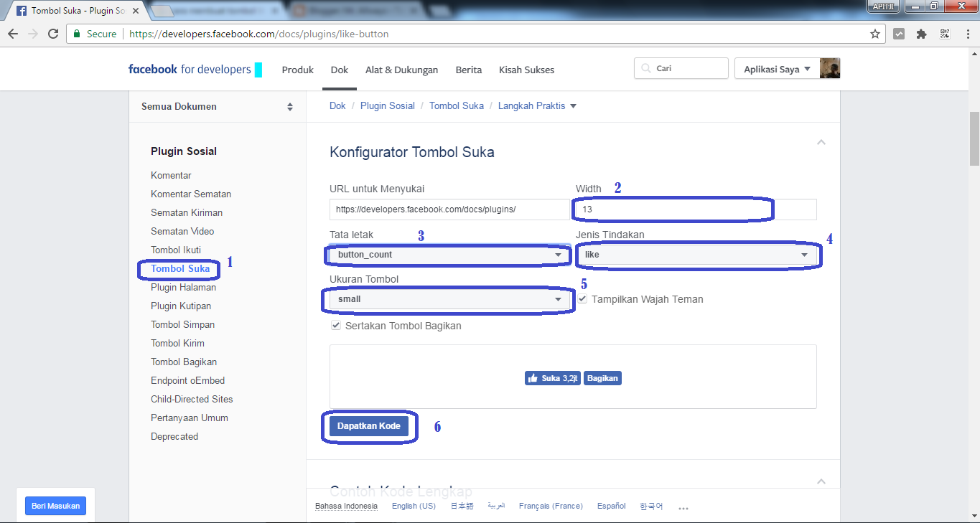Click the green Secure padlock icon

tap(78, 34)
